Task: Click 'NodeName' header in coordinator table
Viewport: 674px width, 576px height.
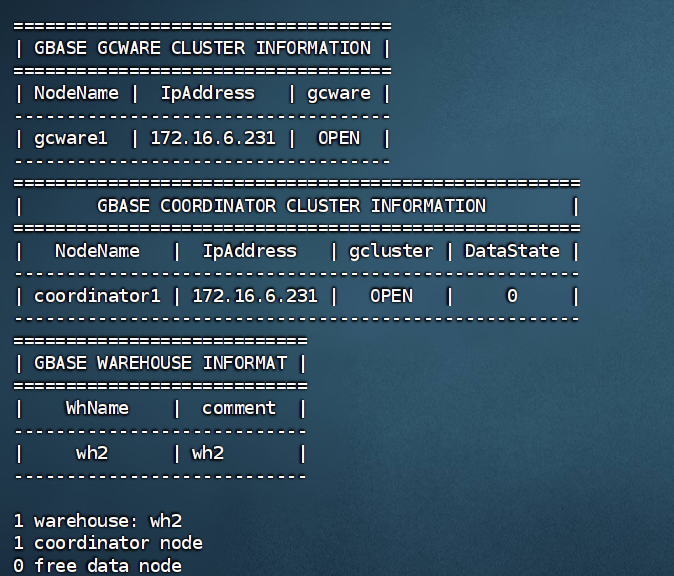Action: point(97,251)
